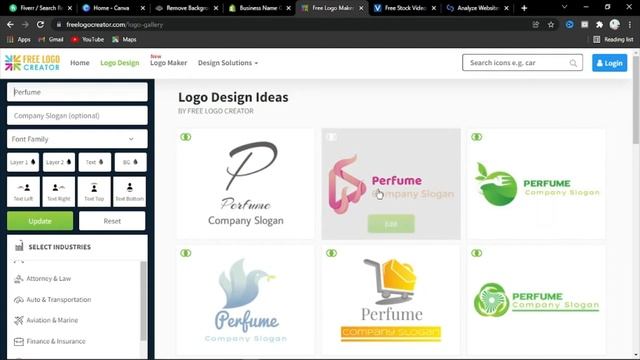Image resolution: width=640 pixels, height=360 pixels.
Task: Click the Login button
Action: tap(609, 63)
